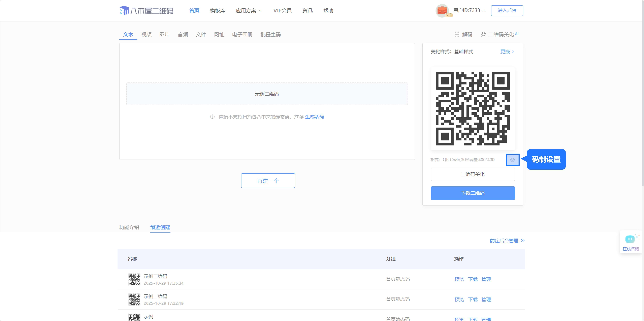Click the first 示例二维码 QR thumbnail

(x=134, y=279)
